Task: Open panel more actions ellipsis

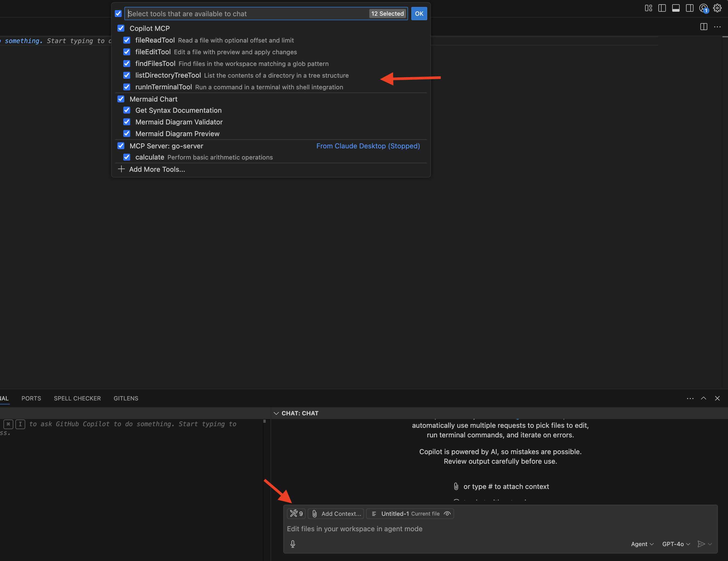Action: point(690,398)
